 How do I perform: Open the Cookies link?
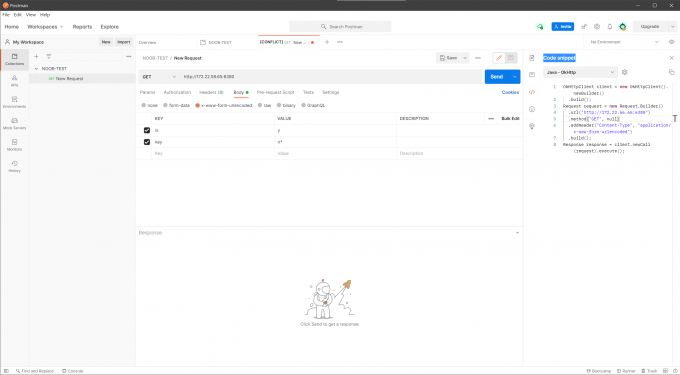pos(510,92)
